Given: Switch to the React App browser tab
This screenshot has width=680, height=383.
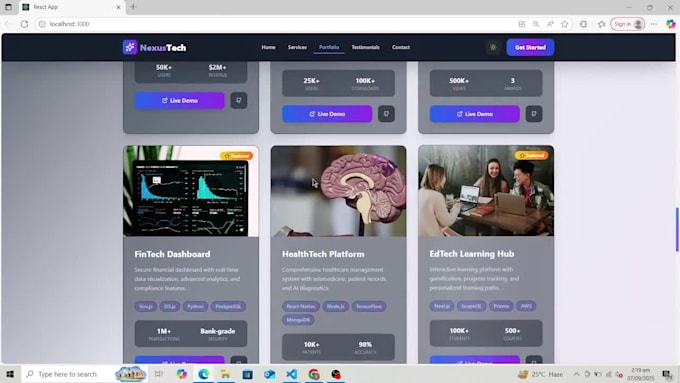Looking at the screenshot, I should [x=72, y=7].
